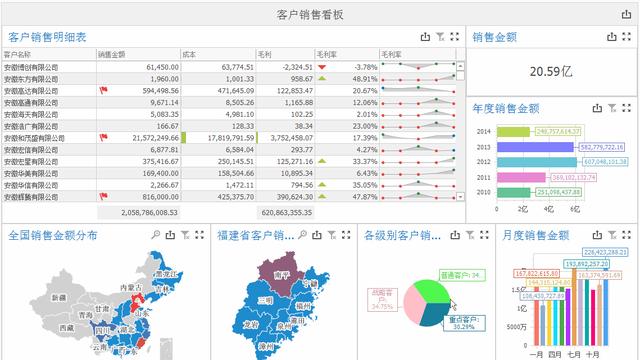Export the 年度销售金额 chart

pyautogui.click(x=597, y=108)
